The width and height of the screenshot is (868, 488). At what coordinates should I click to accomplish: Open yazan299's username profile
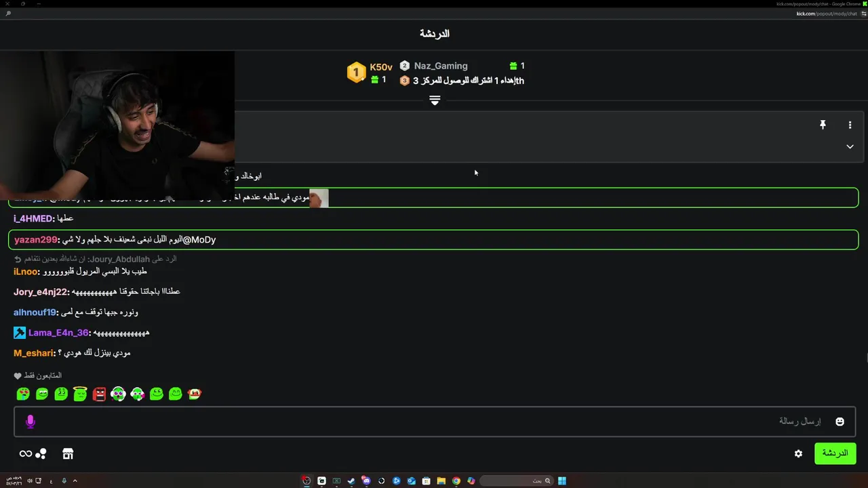tap(36, 240)
